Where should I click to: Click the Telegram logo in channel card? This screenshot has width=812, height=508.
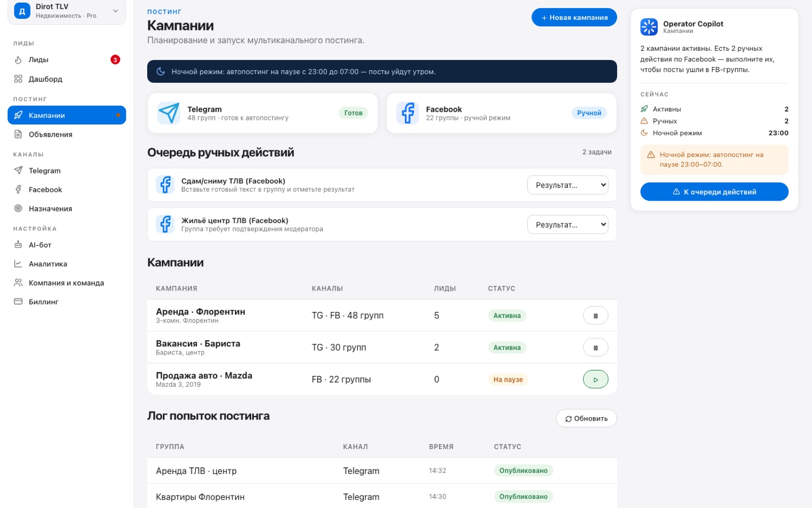coord(168,113)
